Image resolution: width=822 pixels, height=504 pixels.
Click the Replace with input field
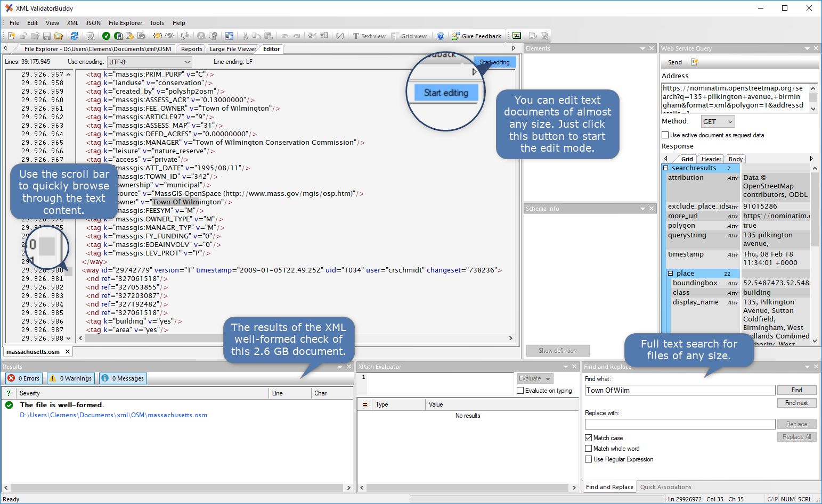pos(680,424)
